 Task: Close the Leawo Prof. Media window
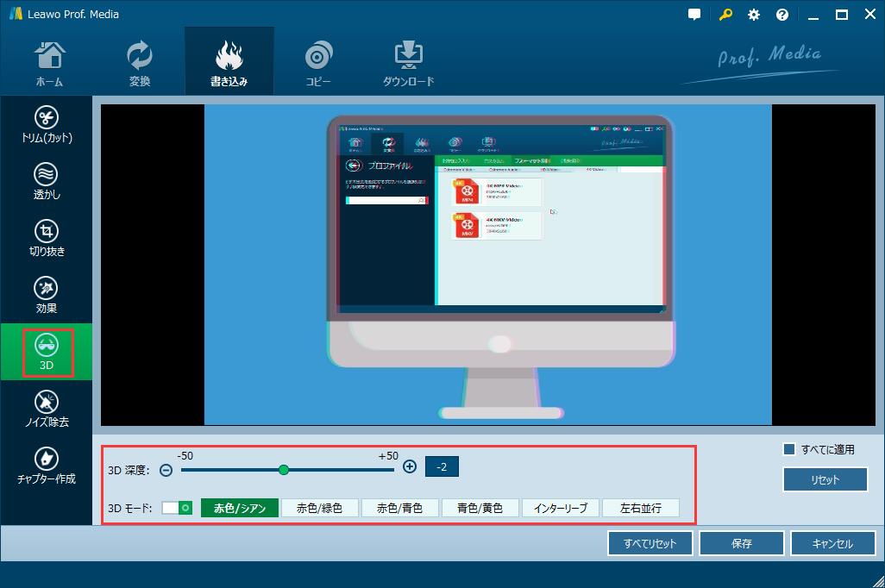[870, 14]
